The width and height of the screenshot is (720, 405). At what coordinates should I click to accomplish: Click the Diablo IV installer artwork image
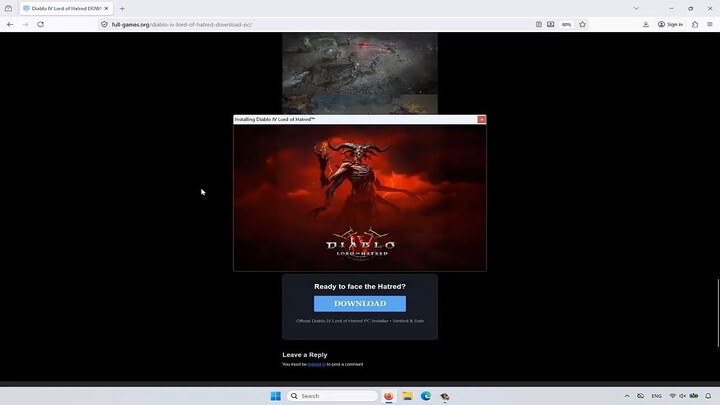[360, 198]
